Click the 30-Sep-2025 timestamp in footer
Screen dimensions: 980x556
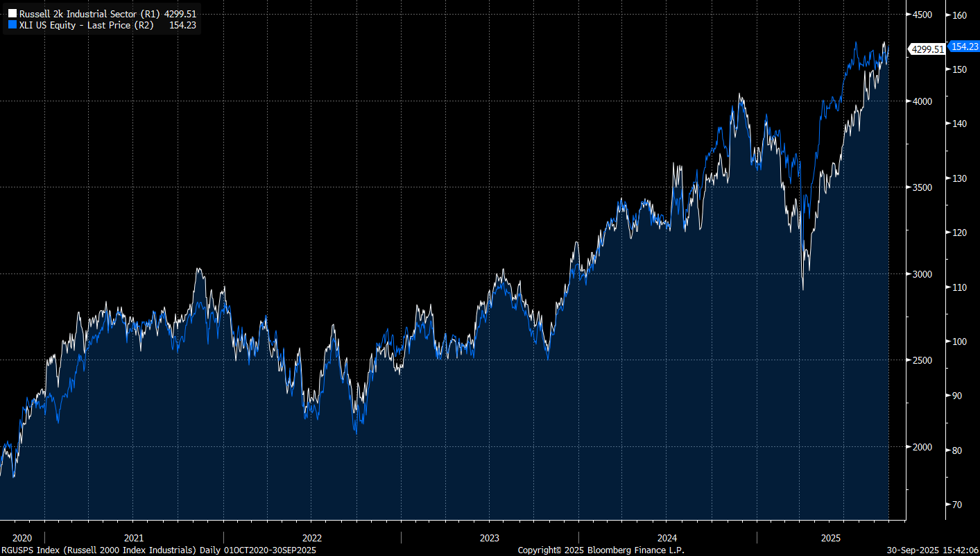tap(933, 550)
